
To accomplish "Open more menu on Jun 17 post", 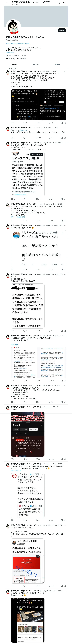I will tap(65, 128).
